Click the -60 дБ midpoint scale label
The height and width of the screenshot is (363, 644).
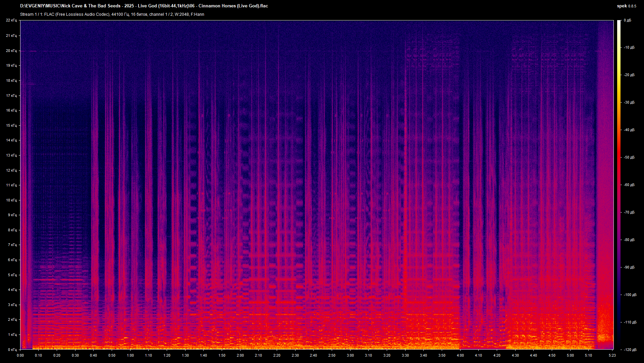629,184
